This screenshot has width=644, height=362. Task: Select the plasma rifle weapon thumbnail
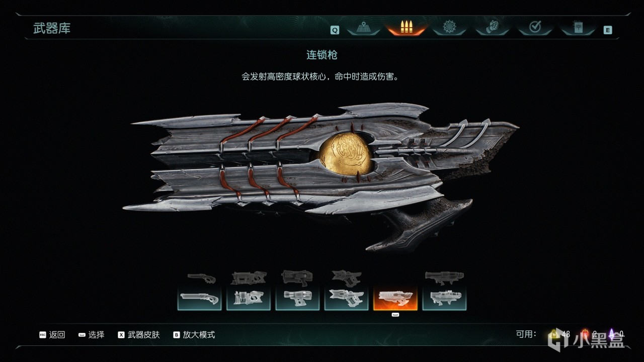[297, 299]
